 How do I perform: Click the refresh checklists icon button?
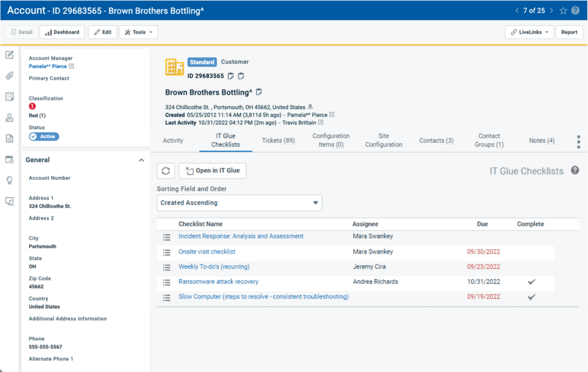166,170
